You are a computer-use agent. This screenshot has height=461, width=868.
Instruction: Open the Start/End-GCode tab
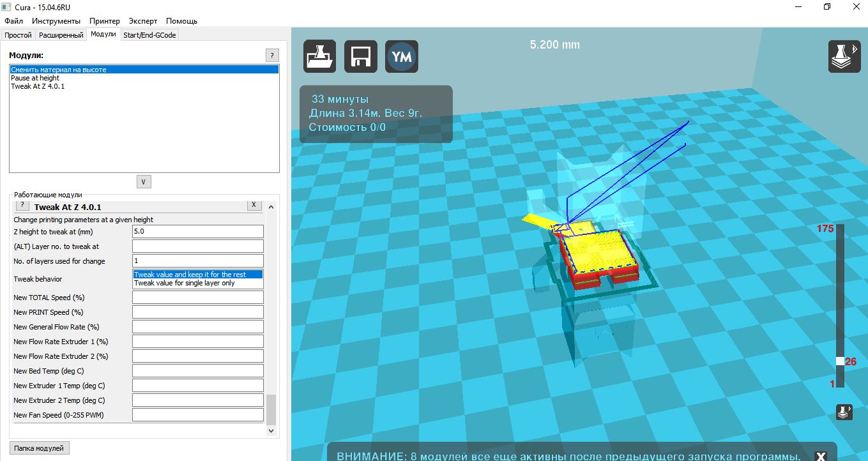pyautogui.click(x=149, y=35)
